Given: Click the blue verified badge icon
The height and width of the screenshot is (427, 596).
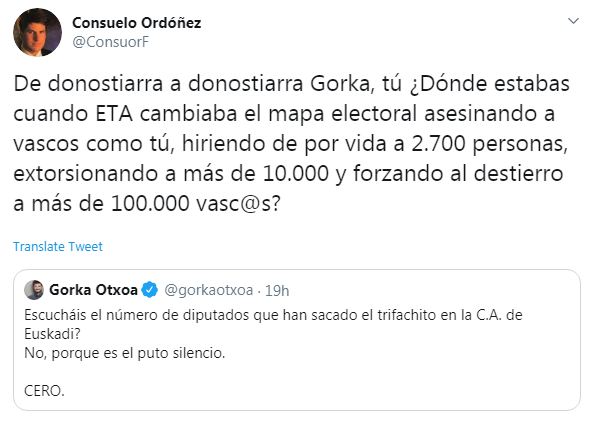Looking at the screenshot, I should 149,290.
